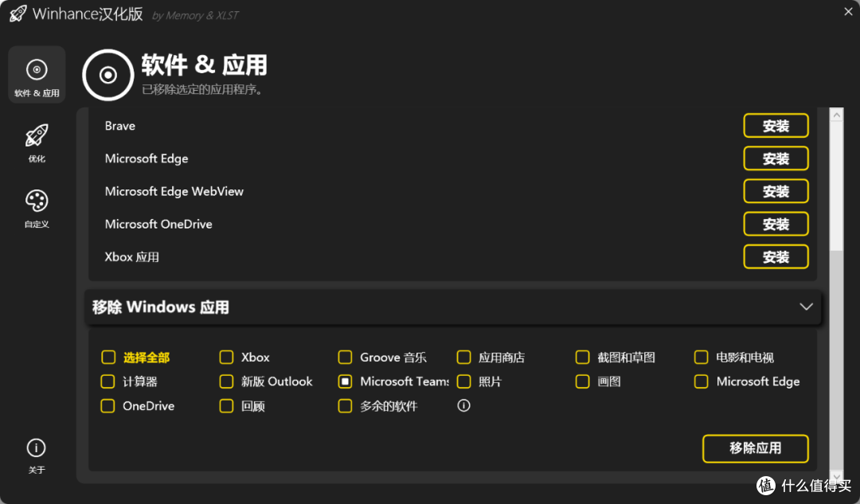860x504 pixels.
Task: Install Microsoft Edge WebView
Action: [x=776, y=191]
